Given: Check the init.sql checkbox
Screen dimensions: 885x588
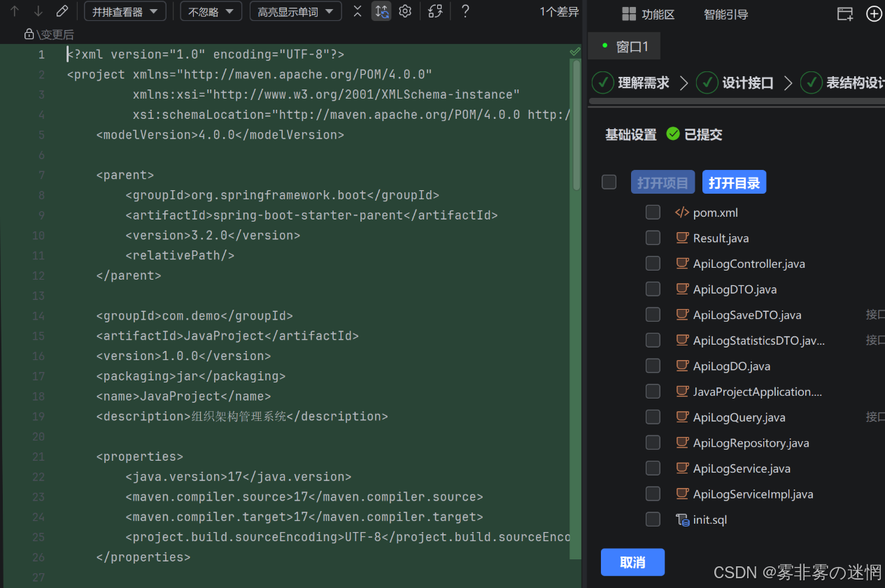Looking at the screenshot, I should coord(653,519).
